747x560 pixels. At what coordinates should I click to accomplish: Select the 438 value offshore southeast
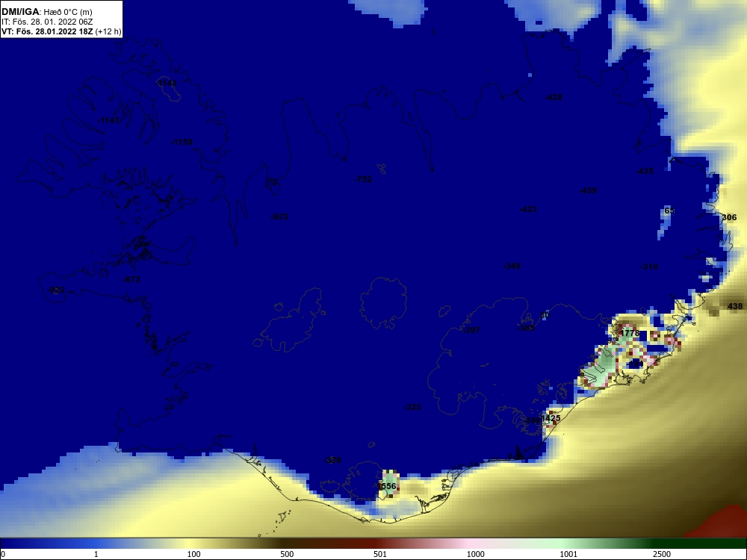[735, 306]
